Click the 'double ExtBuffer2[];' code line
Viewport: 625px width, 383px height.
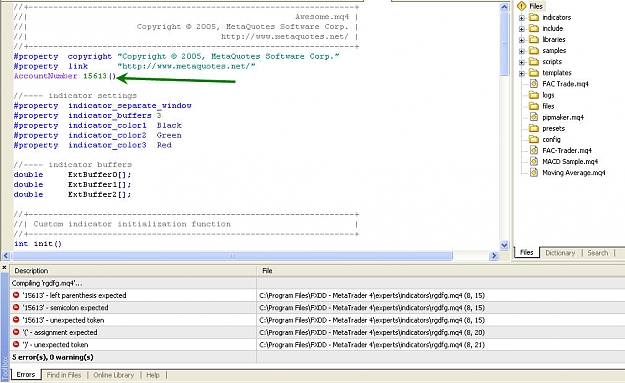point(72,194)
